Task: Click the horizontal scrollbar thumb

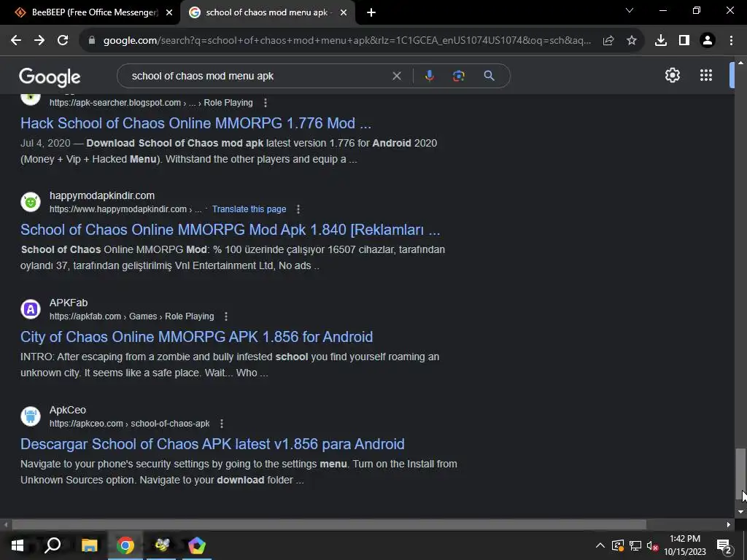Action: (x=329, y=525)
